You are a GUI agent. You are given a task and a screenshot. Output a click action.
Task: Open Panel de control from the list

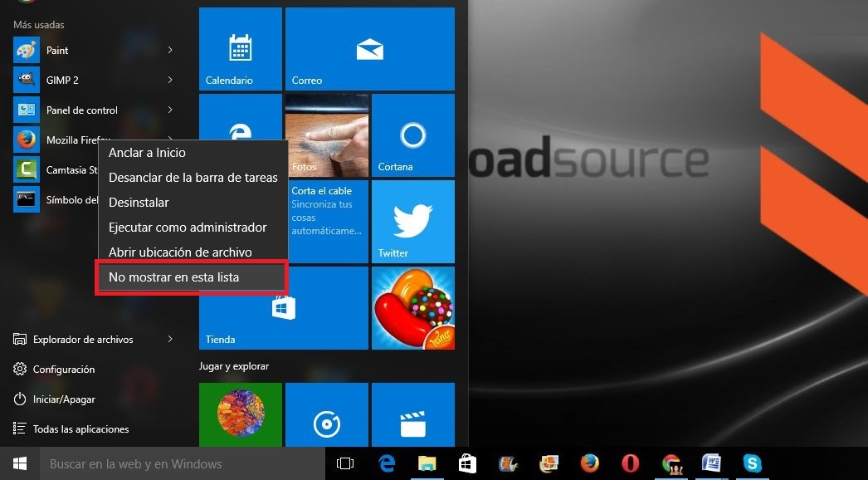coord(93,110)
